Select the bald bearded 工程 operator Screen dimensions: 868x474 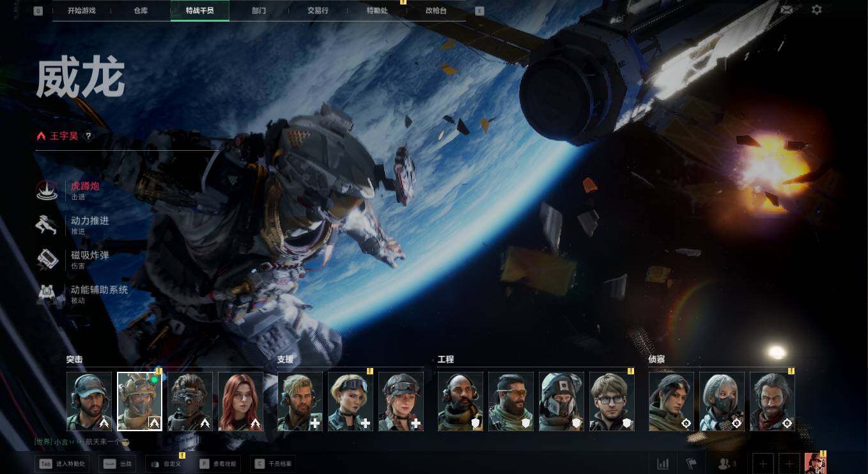(460, 401)
